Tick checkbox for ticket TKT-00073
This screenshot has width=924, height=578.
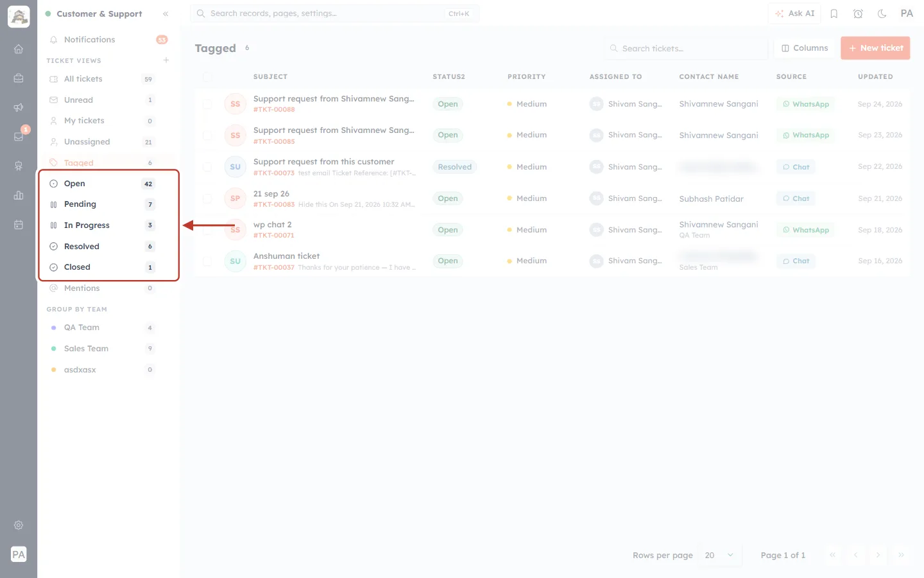[207, 167]
